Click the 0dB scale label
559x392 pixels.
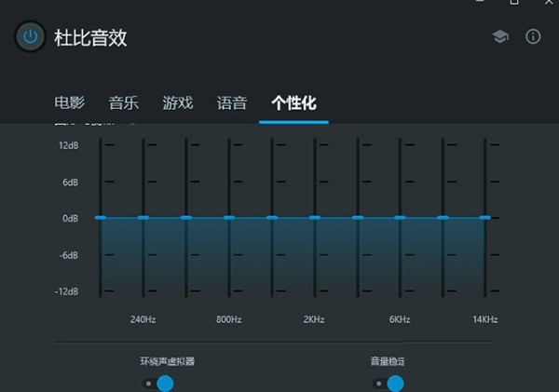tap(70, 218)
